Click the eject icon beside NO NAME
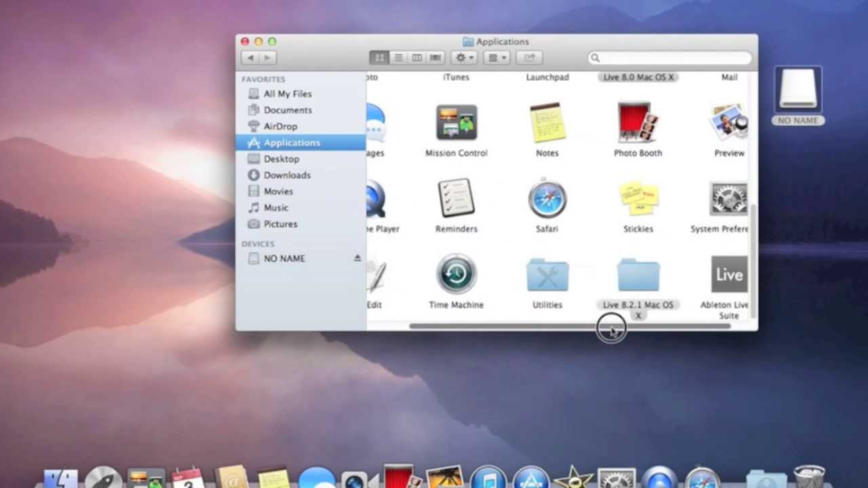Image resolution: width=868 pixels, height=488 pixels. (x=357, y=258)
